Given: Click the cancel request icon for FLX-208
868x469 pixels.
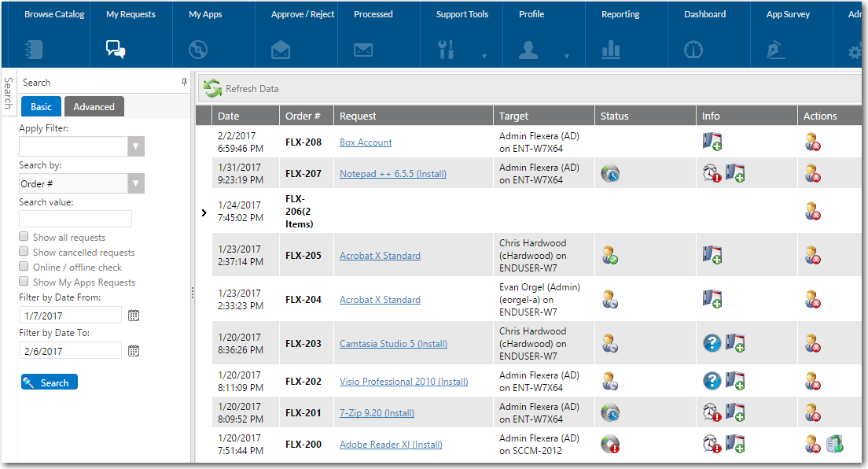Looking at the screenshot, I should pos(813,142).
